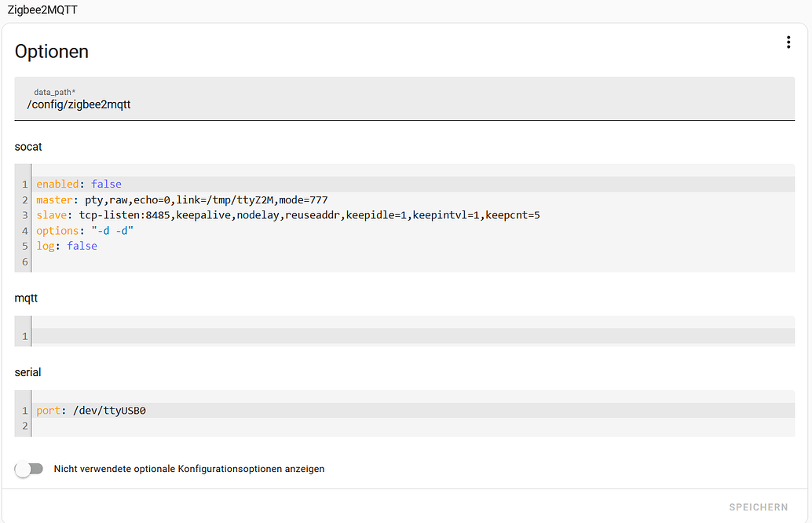Click the toggle label text about Konfigurationsoptionen
The height and width of the screenshot is (523, 812).
point(188,468)
